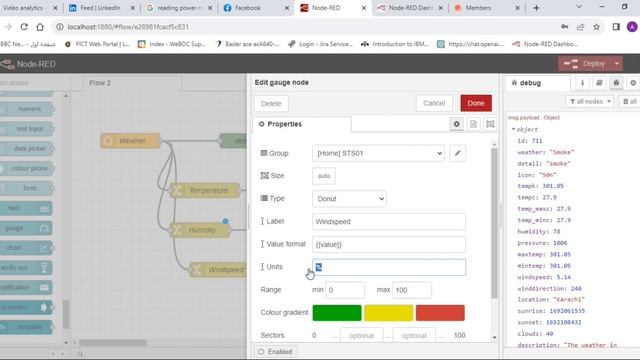
Task: Open saved password key icon
Action: (x=564, y=27)
